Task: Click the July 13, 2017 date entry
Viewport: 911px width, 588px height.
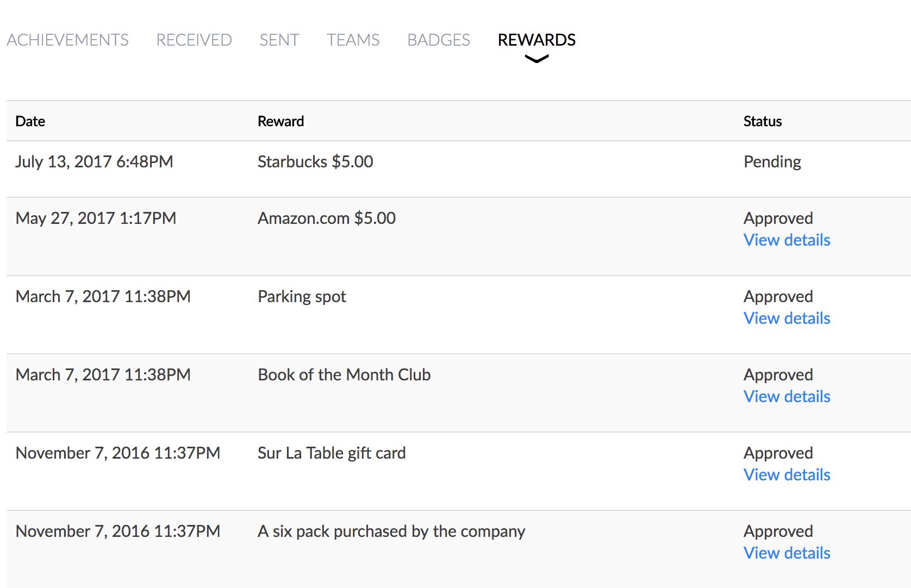Action: 94,161
